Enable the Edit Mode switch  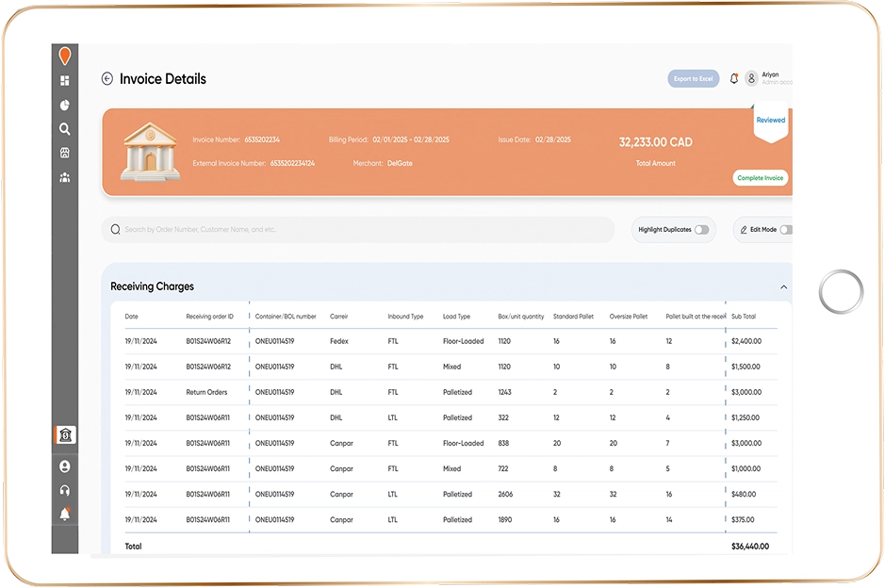[785, 230]
